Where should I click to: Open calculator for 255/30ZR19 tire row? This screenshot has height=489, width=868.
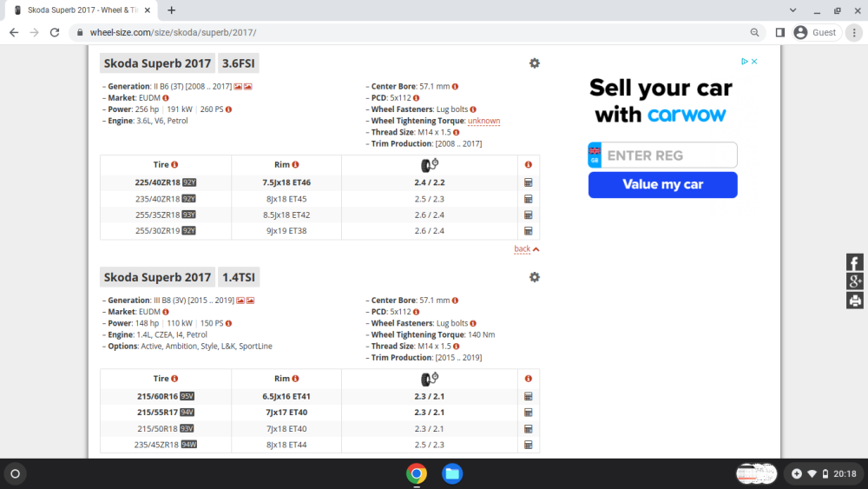[528, 231]
